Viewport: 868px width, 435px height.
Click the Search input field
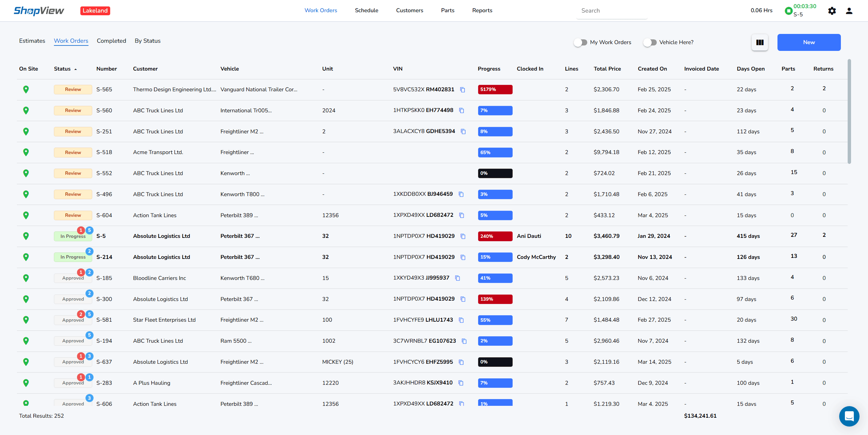[611, 11]
